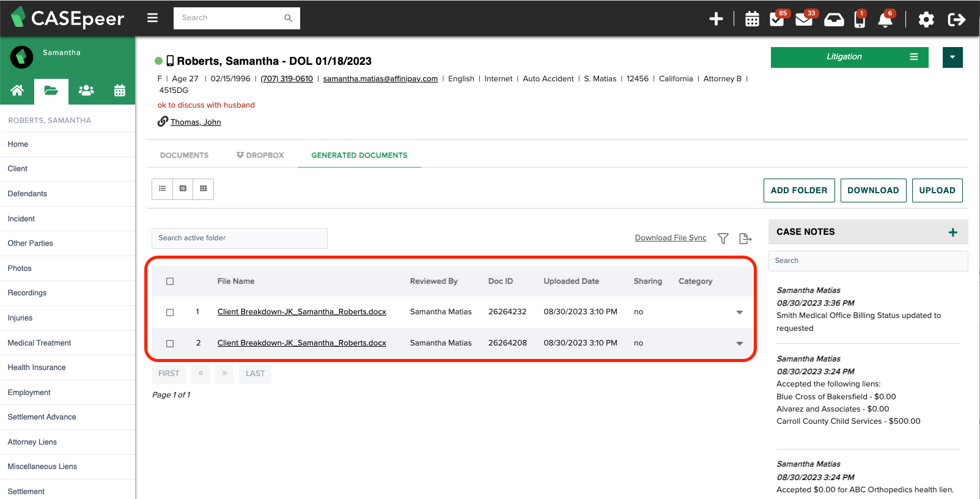Open Employment in the sidebar menu
980x499 pixels.
(67, 393)
